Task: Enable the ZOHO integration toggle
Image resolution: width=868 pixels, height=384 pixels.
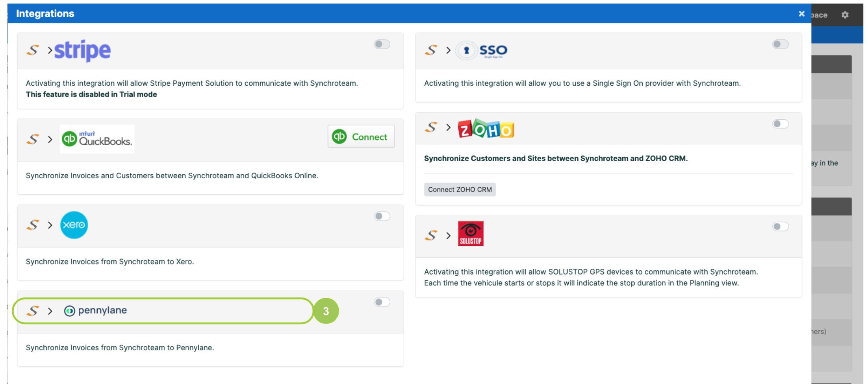Action: tap(780, 124)
